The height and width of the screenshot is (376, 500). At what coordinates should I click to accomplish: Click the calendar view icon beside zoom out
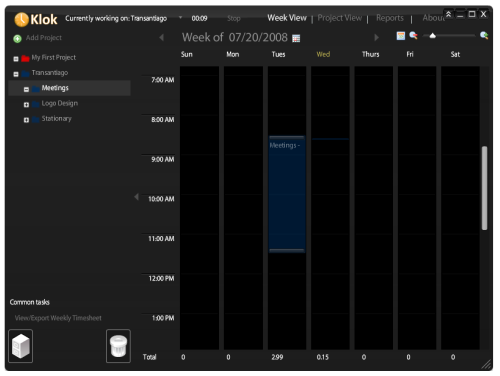tap(401, 35)
